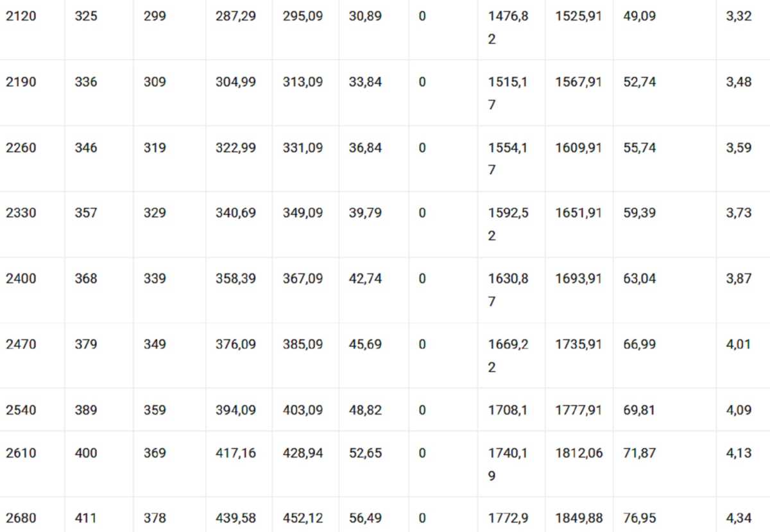Select the cell containing 359
Screen dimensions: 770x532
click(169, 409)
